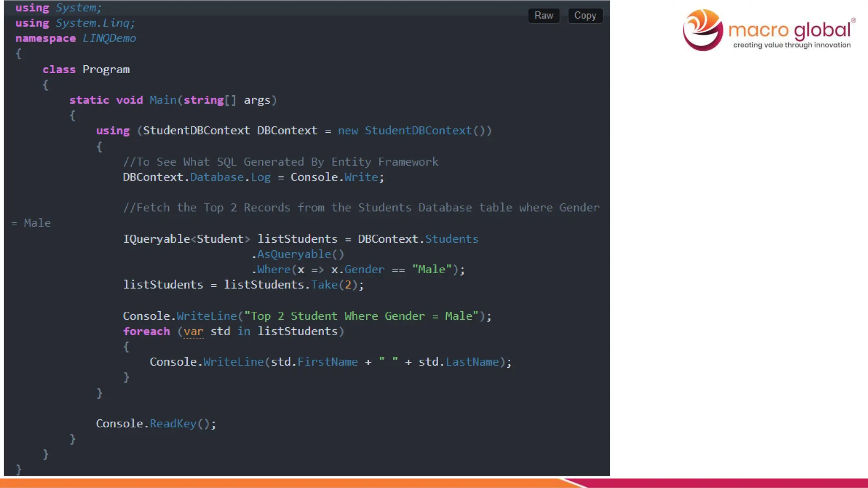Click the 'string[]' parameter type
868x488 pixels.
[x=210, y=100]
